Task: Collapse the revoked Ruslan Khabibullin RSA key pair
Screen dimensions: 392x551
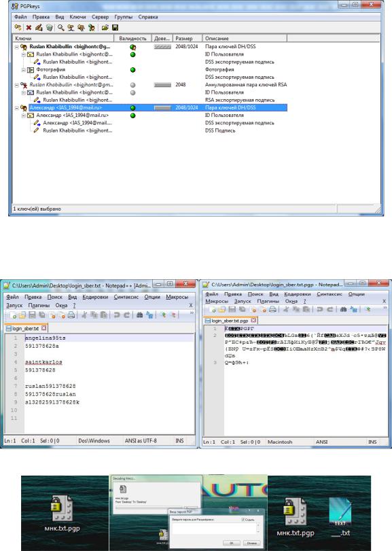Action: (16, 85)
